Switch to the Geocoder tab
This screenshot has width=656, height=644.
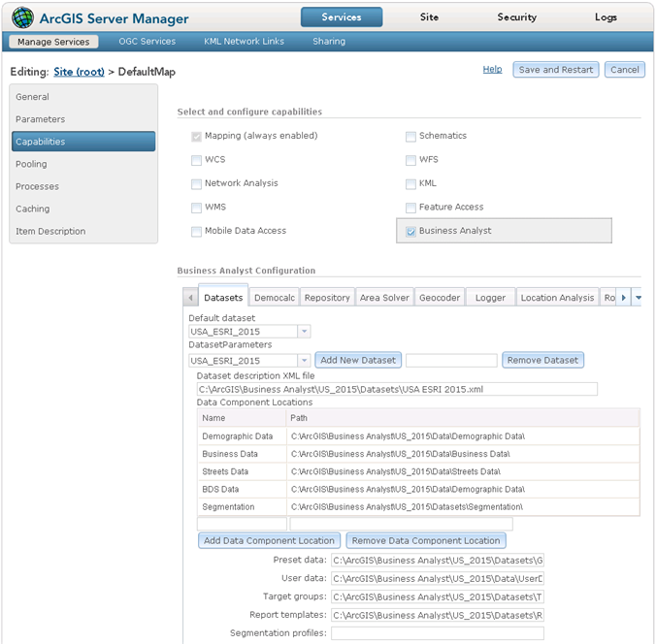pyautogui.click(x=440, y=298)
